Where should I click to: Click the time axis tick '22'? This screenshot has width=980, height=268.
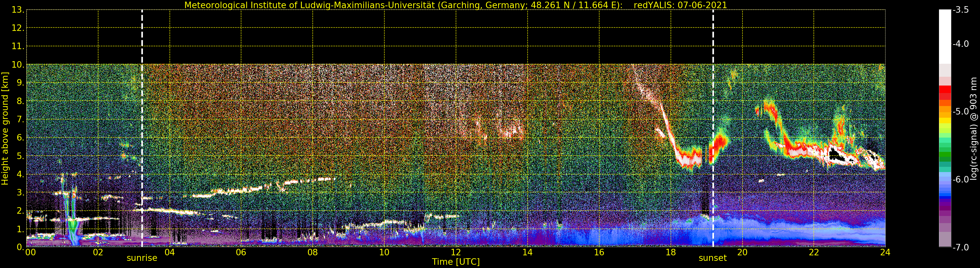tap(813, 252)
